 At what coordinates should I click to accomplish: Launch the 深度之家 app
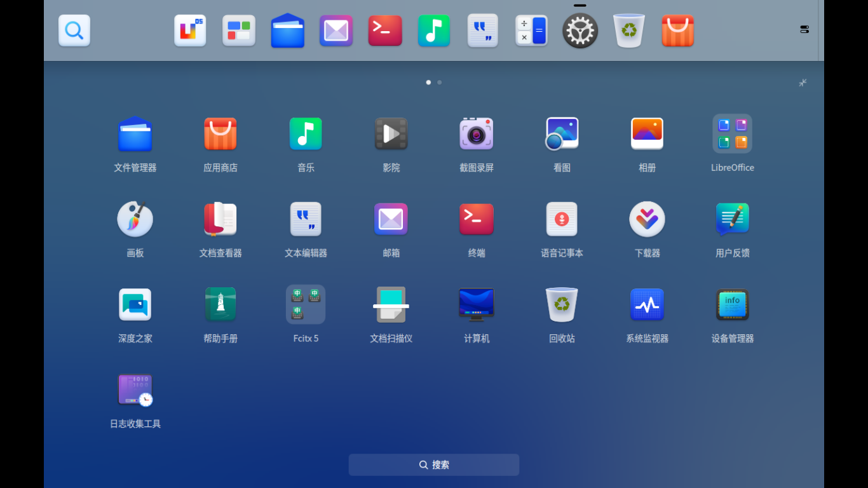coord(135,305)
